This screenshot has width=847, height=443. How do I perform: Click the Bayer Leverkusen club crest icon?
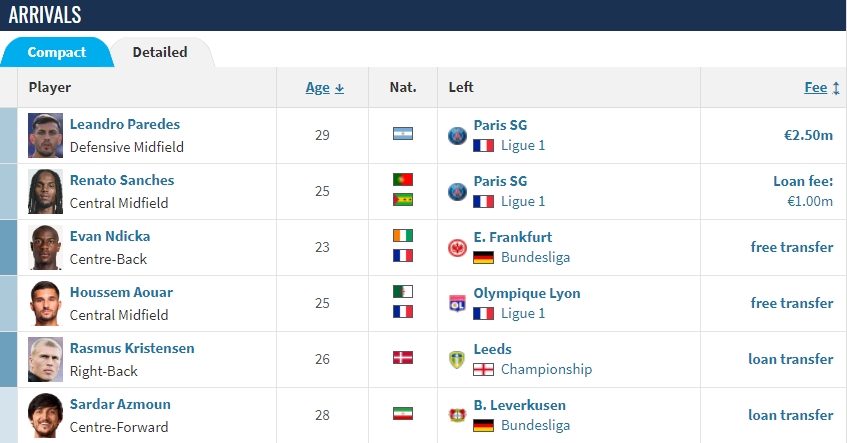[x=458, y=415]
